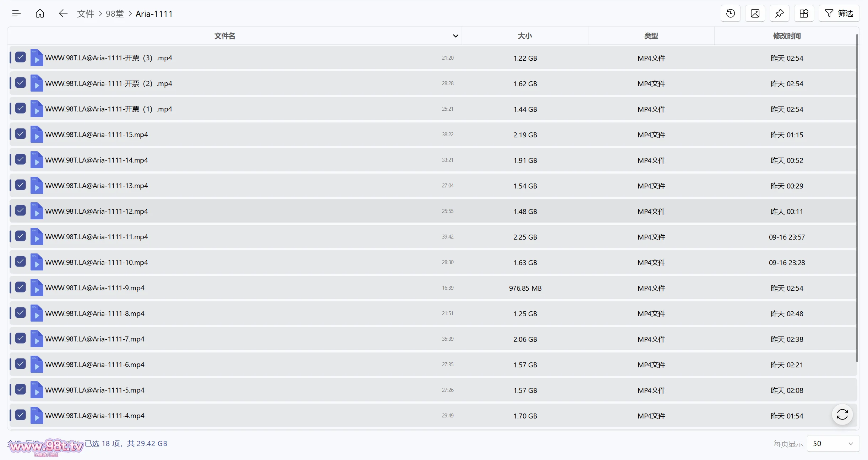The width and height of the screenshot is (868, 460).
Task: Deselect the Aria-1111-开票 (3) checkbox
Action: tap(21, 57)
